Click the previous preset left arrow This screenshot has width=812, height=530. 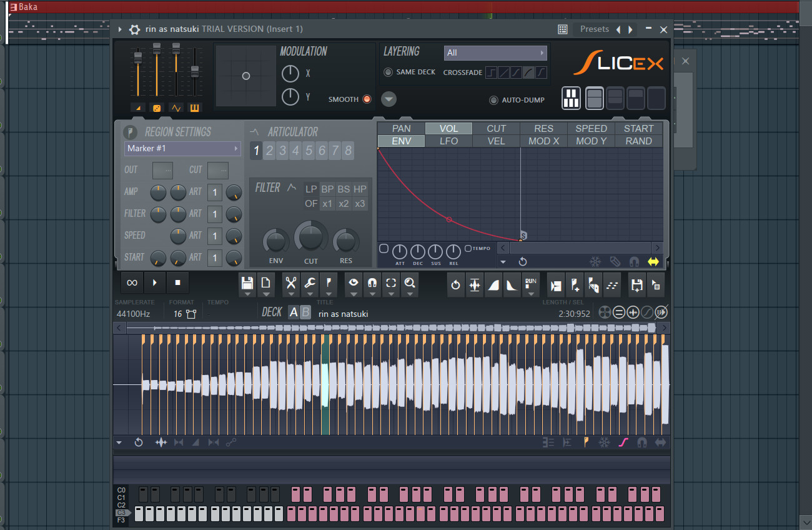[618, 29]
